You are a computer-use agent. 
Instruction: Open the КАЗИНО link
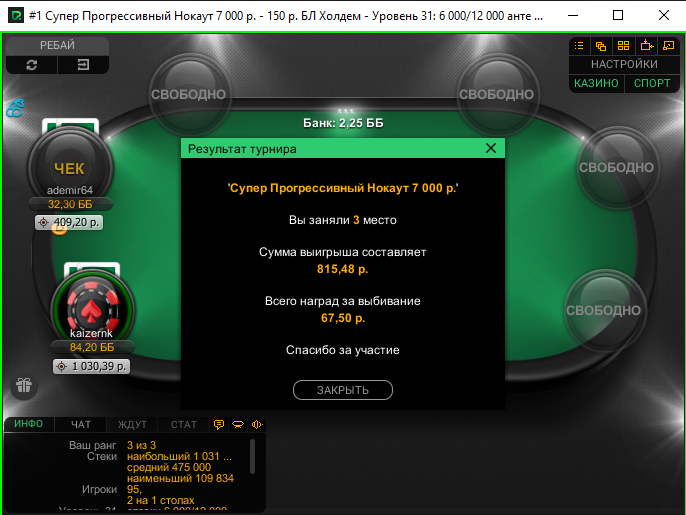click(x=596, y=83)
